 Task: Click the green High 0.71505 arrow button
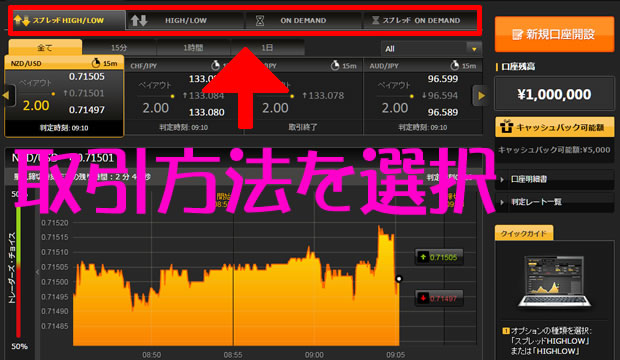(439, 257)
